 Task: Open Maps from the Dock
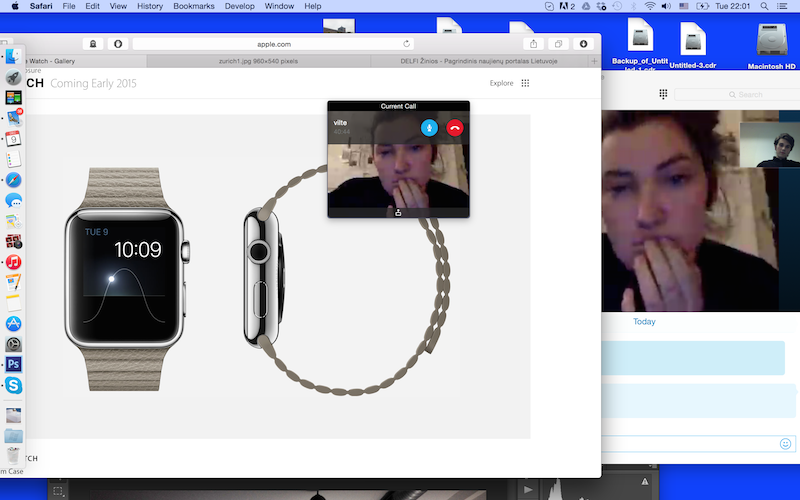13,221
